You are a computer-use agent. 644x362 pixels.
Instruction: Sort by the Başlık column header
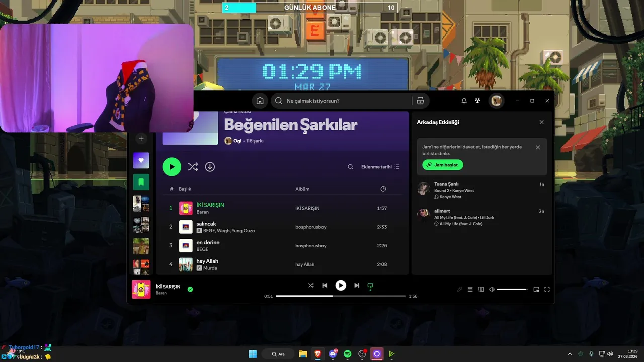tap(185, 189)
